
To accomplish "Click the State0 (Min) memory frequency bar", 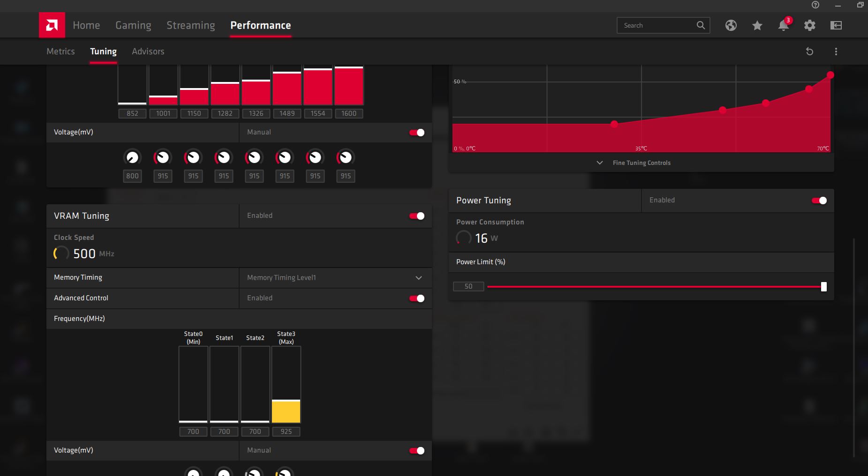I will (193, 385).
